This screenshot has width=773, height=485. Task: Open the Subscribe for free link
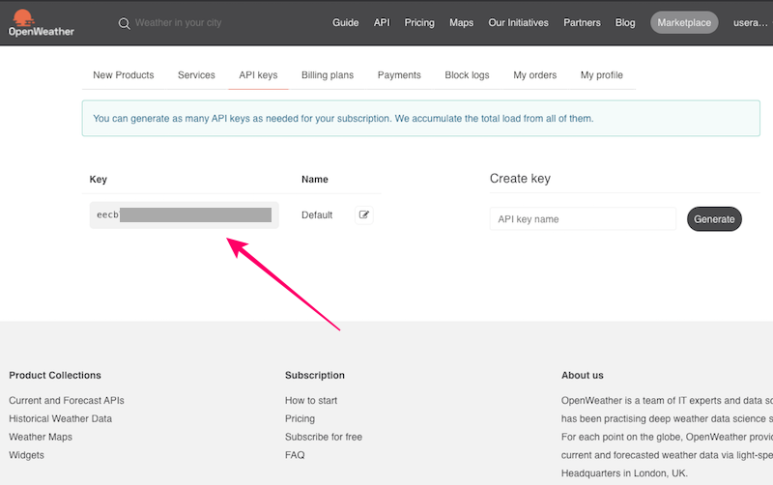(323, 437)
